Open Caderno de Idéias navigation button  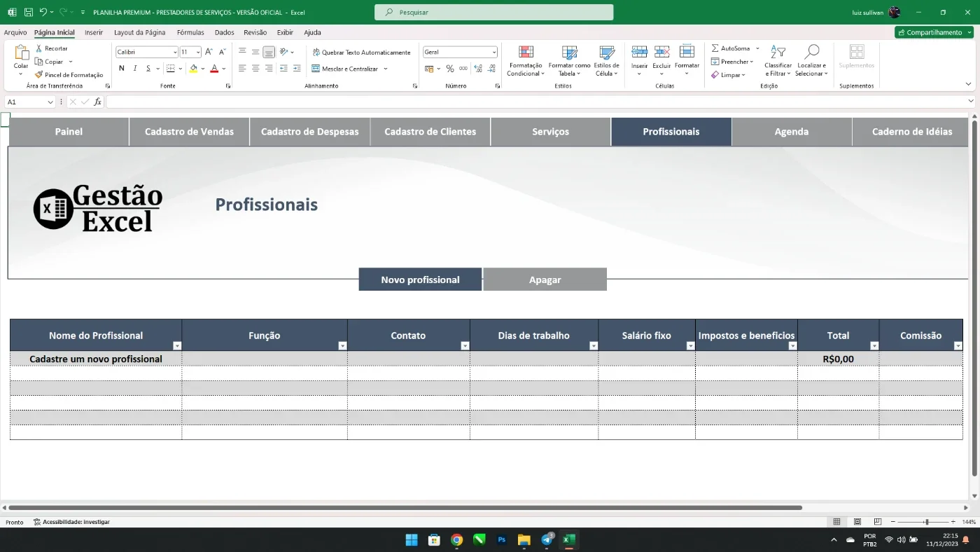(911, 132)
